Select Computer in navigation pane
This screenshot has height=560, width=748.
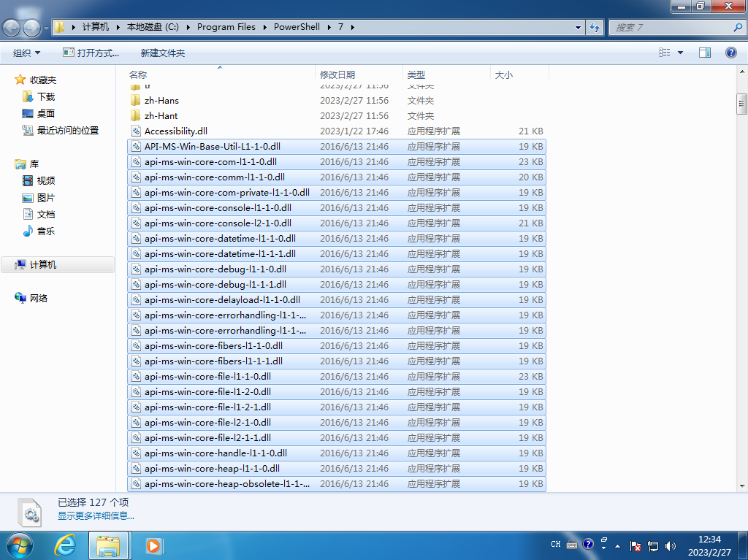(x=58, y=265)
